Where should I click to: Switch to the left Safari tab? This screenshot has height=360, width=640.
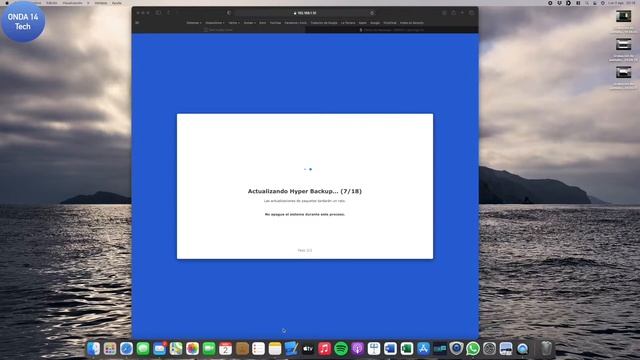click(219, 30)
